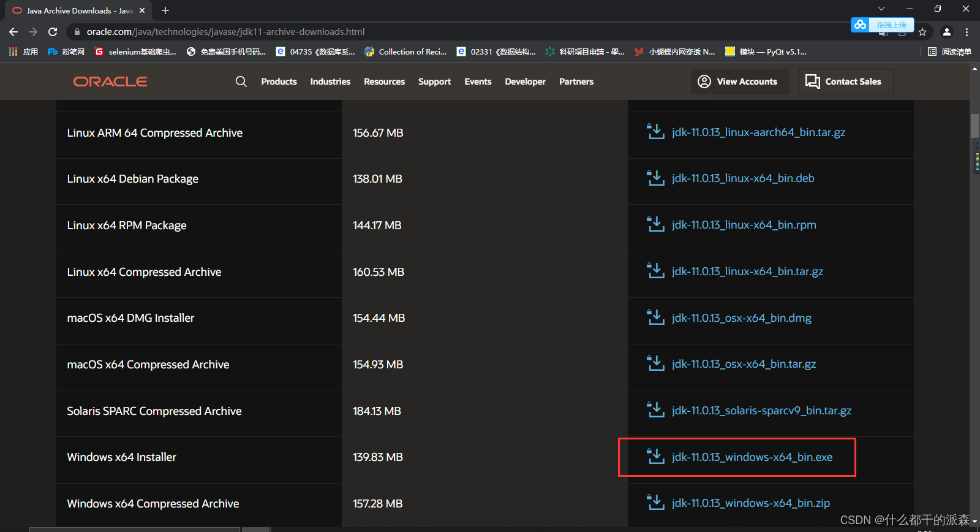Bookmark this page with star icon
The image size is (980, 532).
(x=922, y=32)
